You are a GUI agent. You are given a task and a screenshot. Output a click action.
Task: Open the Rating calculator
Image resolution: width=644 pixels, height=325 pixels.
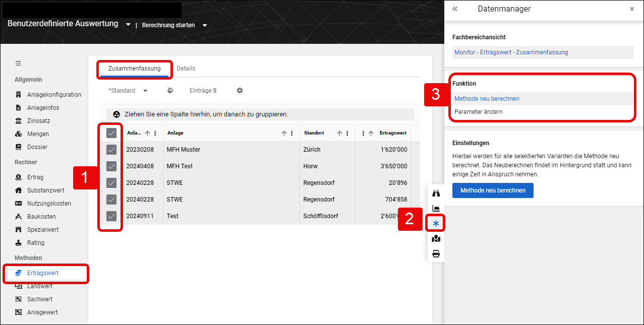[x=30, y=243]
